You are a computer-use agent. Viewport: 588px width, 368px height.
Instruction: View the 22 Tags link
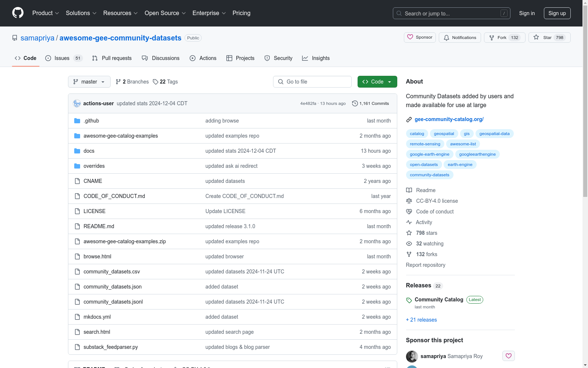click(165, 82)
